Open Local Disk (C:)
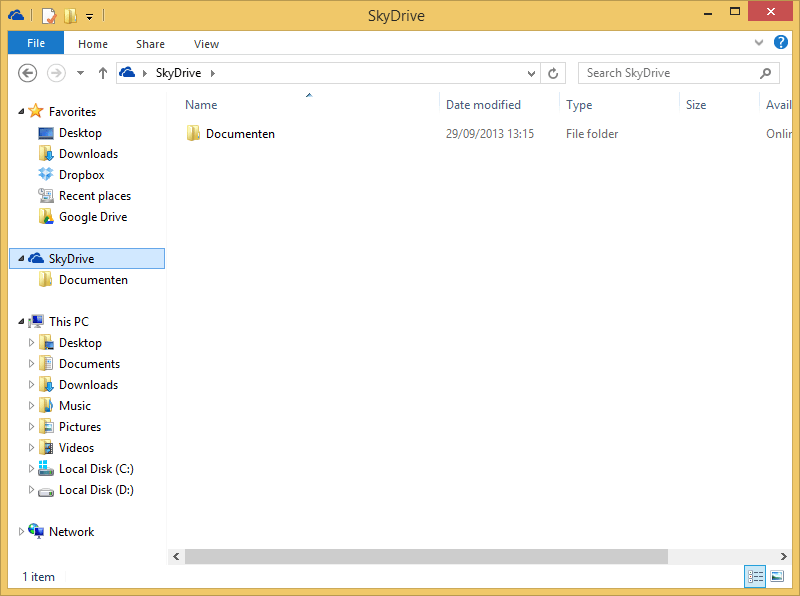Image resolution: width=800 pixels, height=596 pixels. 96,468
